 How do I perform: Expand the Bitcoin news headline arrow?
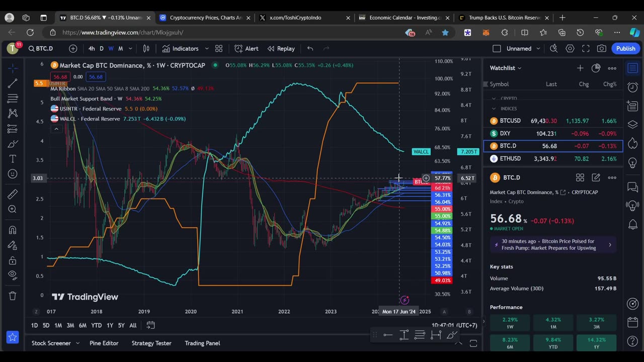tap(610, 245)
